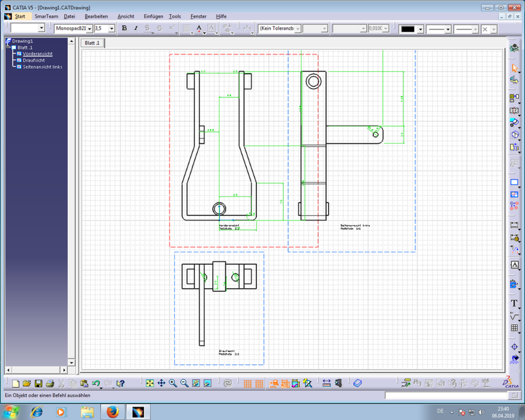The width and height of the screenshot is (525, 420).
Task: Select the Text tool in the right toolbar
Action: pos(515,304)
